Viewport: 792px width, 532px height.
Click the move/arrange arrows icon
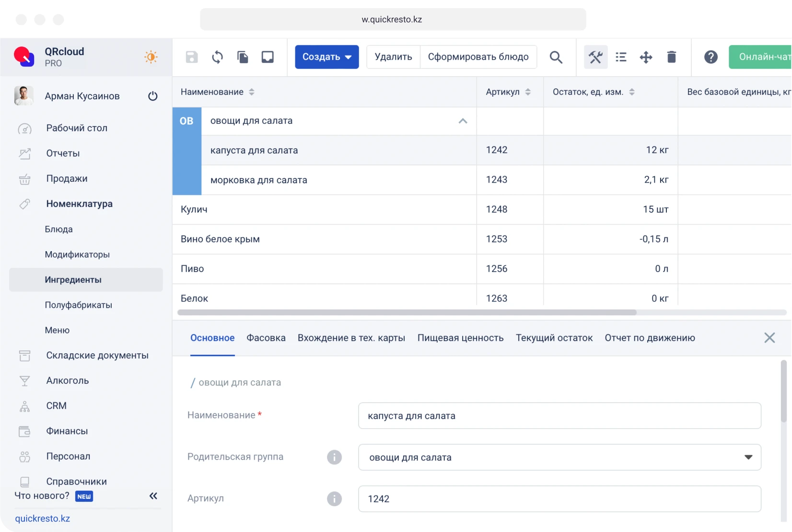click(x=646, y=57)
